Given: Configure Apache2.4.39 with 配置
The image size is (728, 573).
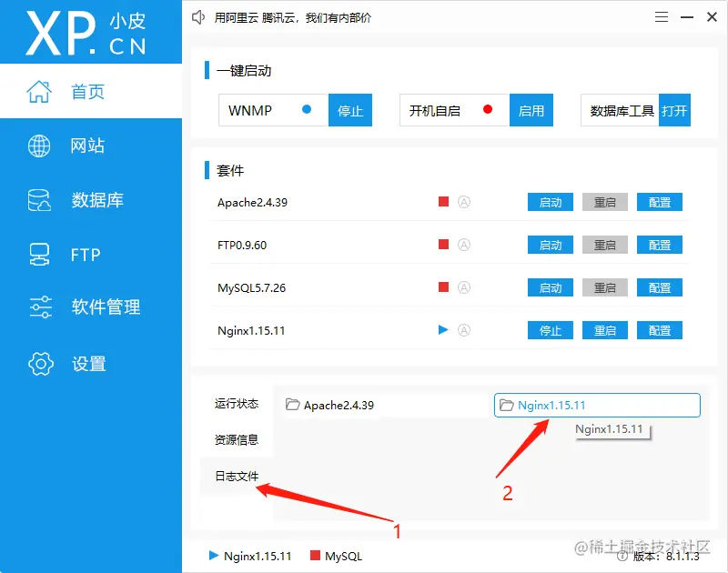Looking at the screenshot, I should click(659, 202).
